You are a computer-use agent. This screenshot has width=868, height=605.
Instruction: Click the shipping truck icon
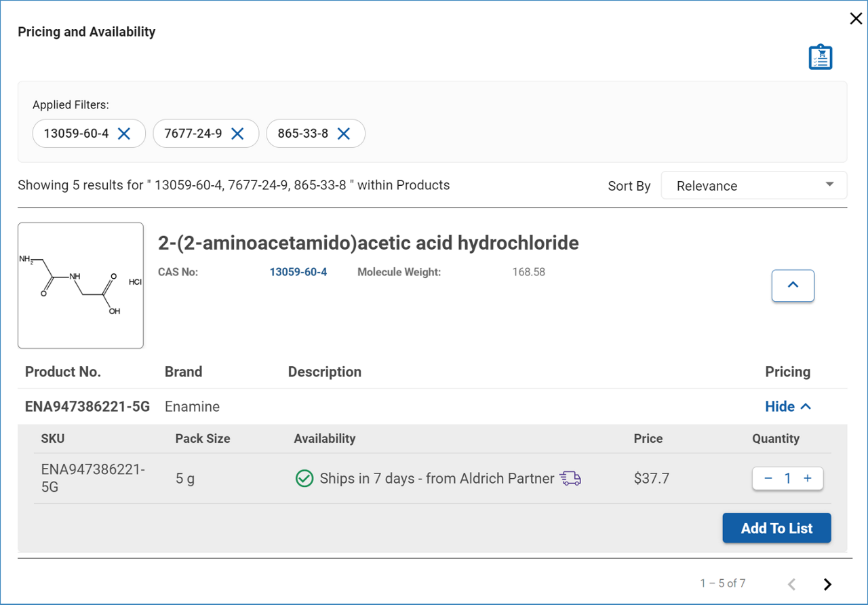click(x=570, y=479)
